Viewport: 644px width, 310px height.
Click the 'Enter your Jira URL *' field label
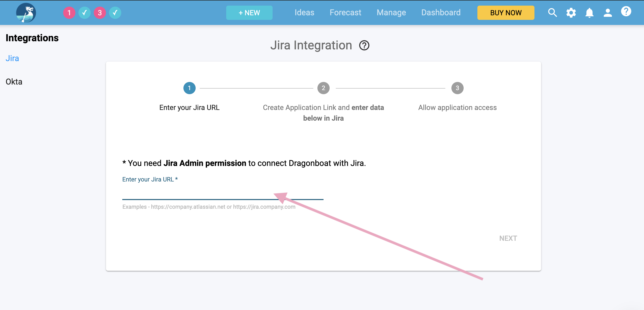tap(150, 179)
